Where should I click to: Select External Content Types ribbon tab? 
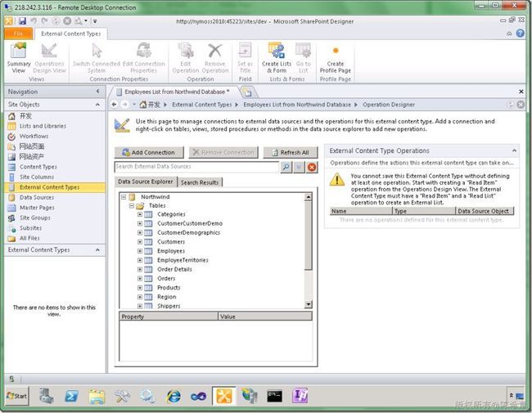tap(71, 34)
